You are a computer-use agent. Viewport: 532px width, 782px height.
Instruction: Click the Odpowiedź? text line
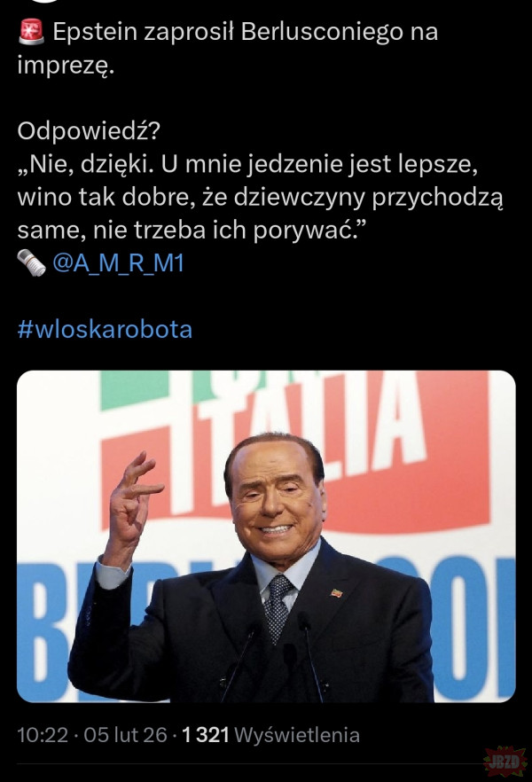89,131
